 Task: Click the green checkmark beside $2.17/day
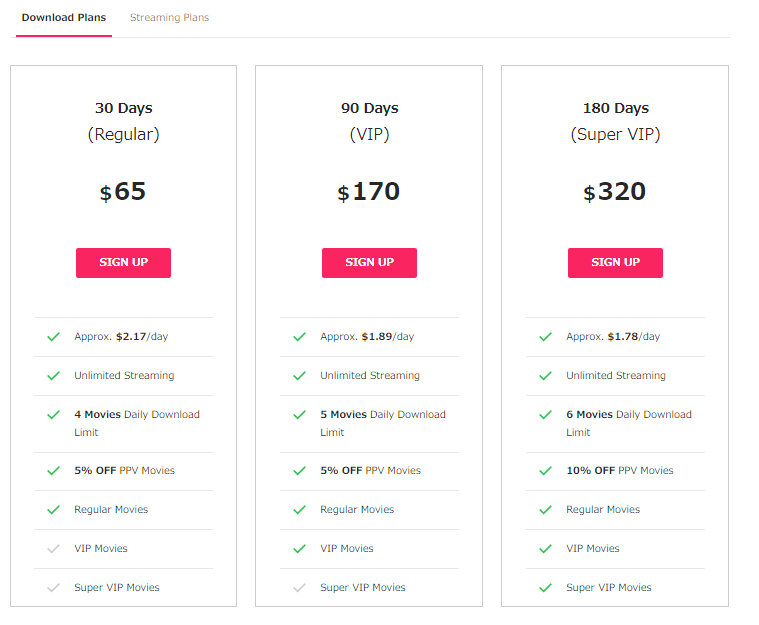[53, 336]
